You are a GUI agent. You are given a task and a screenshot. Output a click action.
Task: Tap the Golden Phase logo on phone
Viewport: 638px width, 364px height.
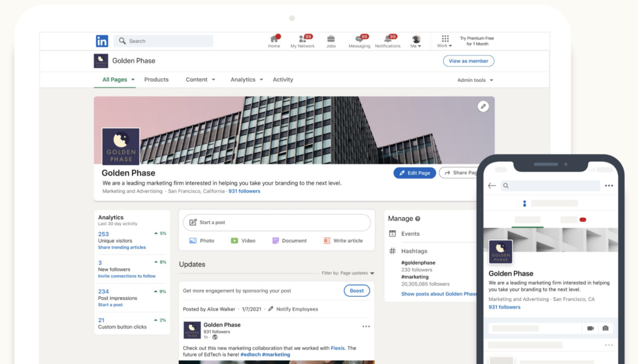(500, 251)
